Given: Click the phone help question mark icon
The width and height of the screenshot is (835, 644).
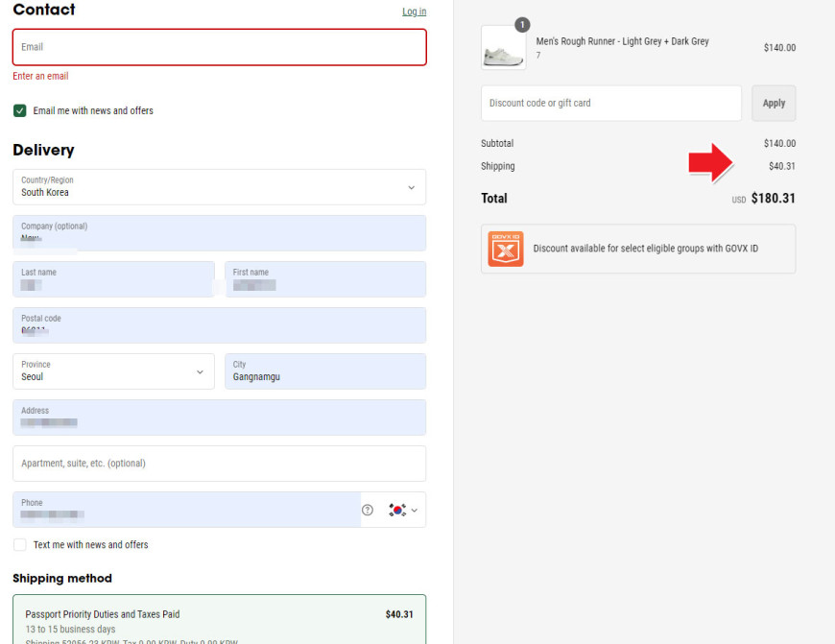Looking at the screenshot, I should (x=367, y=510).
